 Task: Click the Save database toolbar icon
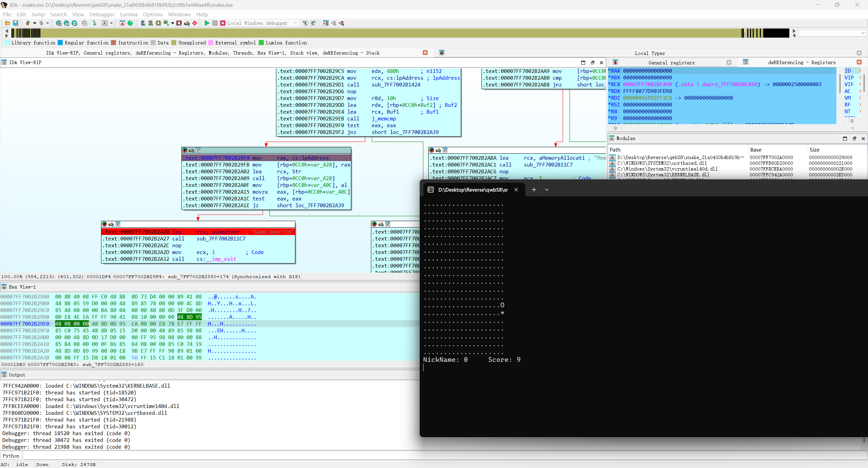point(16,23)
